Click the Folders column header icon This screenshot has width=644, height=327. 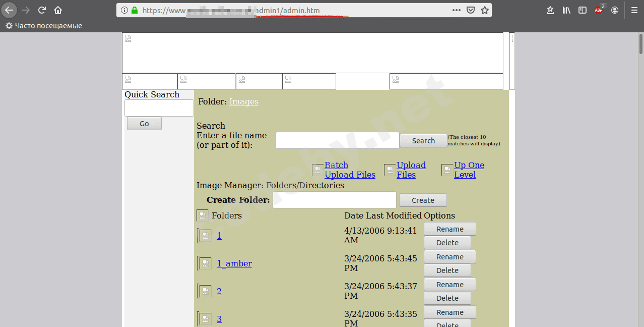tap(203, 215)
